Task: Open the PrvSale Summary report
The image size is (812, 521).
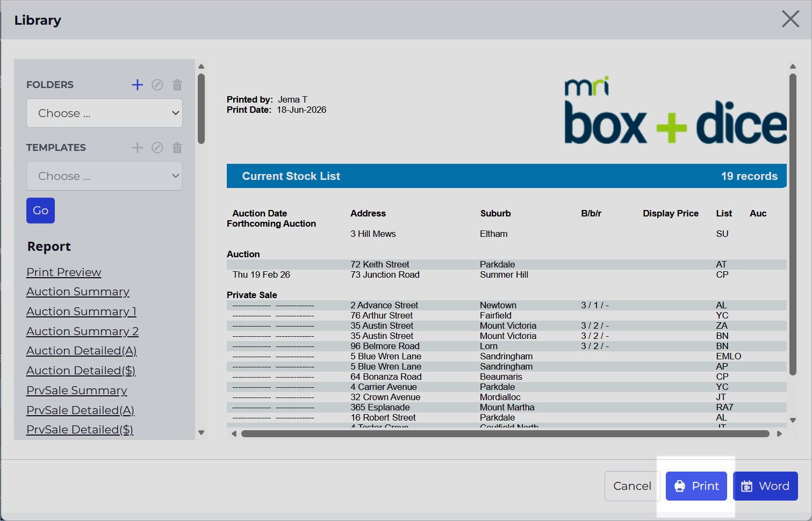Action: pyautogui.click(x=77, y=390)
